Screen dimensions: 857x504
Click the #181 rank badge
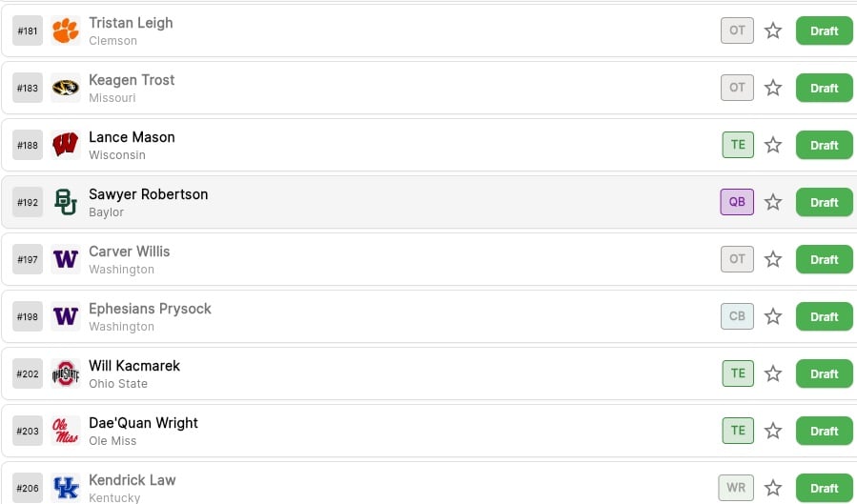tap(28, 30)
